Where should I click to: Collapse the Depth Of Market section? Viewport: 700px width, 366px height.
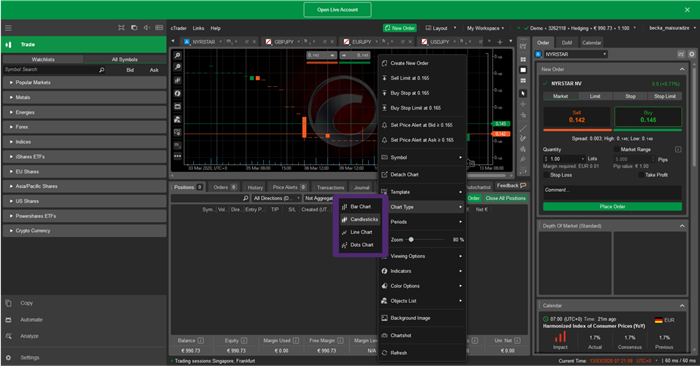tap(682, 226)
